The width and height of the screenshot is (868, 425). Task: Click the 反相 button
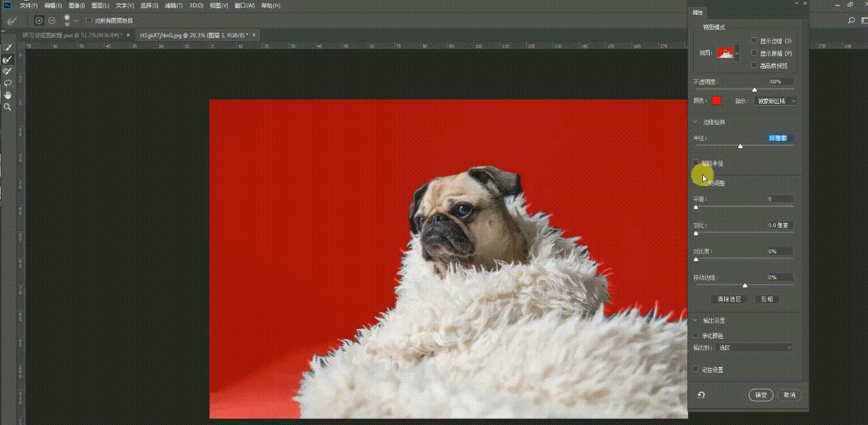767,299
